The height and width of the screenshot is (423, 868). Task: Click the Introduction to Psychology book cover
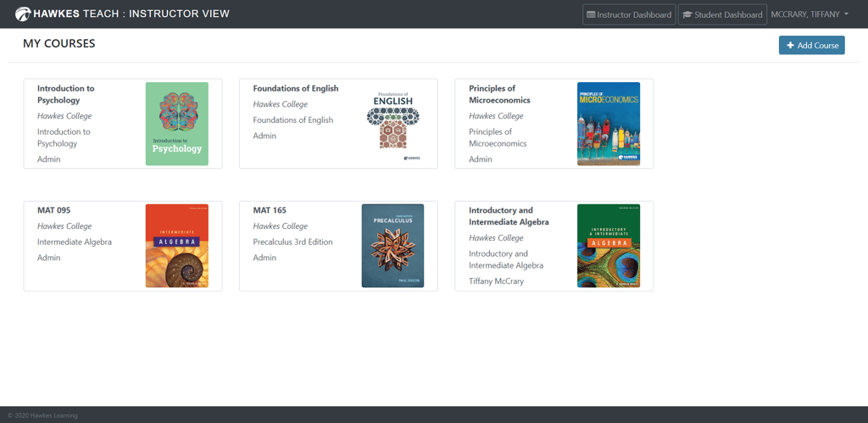pos(176,124)
